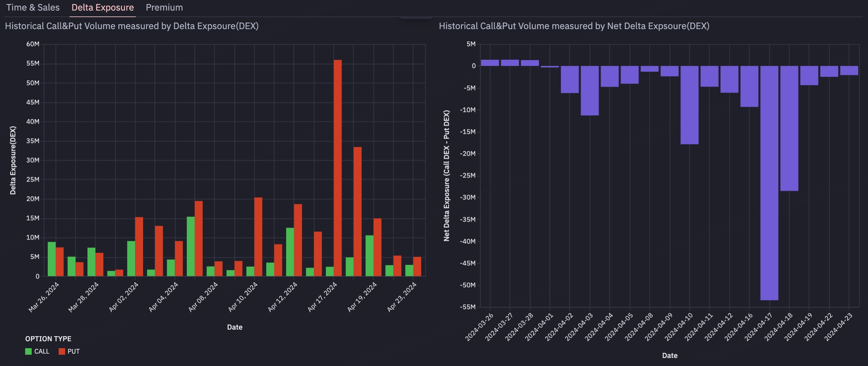The width and height of the screenshot is (868, 366).
Task: Click the PUT legend label text
Action: [73, 351]
